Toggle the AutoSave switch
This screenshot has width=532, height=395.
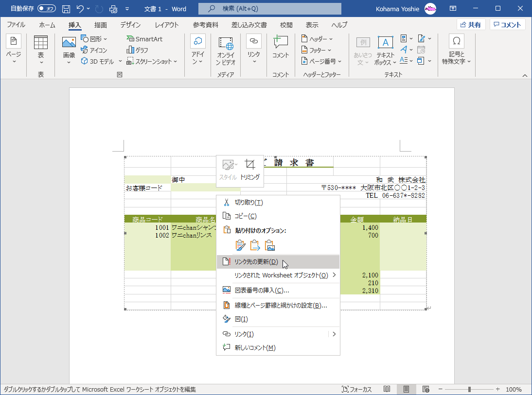tap(47, 8)
